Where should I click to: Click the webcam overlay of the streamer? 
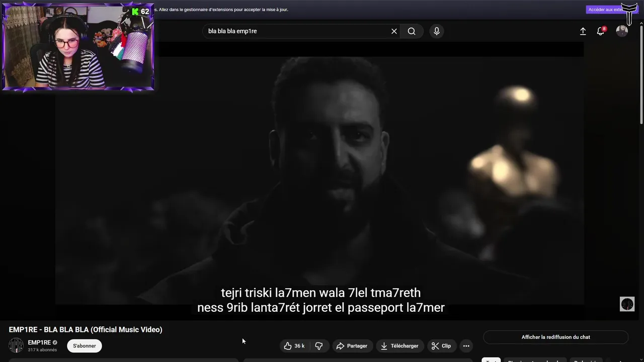pos(78,47)
